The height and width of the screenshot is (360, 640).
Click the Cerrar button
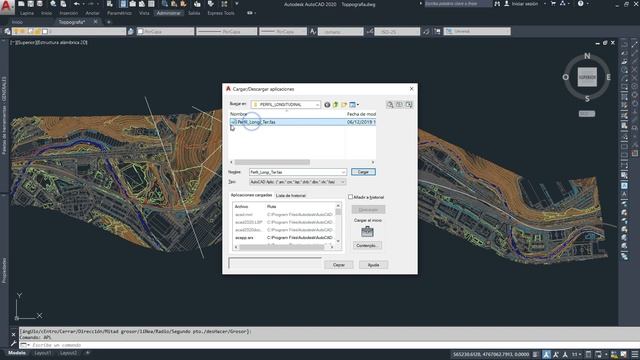pos(339,265)
